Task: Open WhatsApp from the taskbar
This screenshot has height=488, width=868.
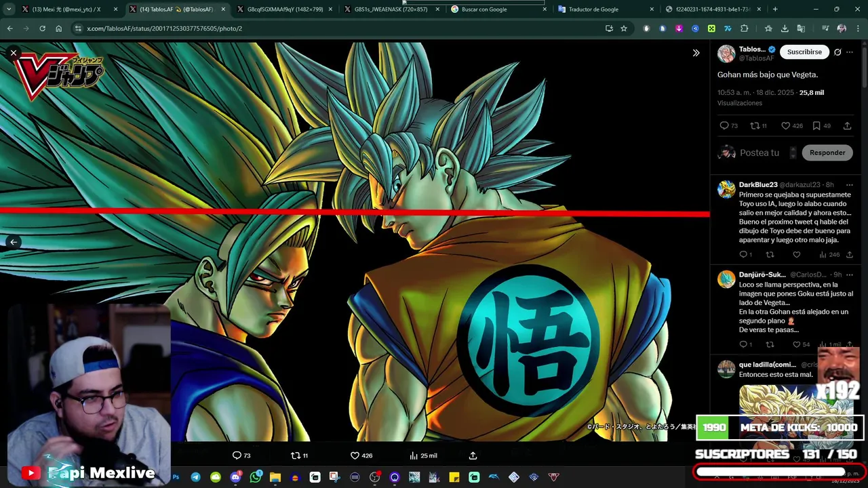Action: (x=255, y=477)
